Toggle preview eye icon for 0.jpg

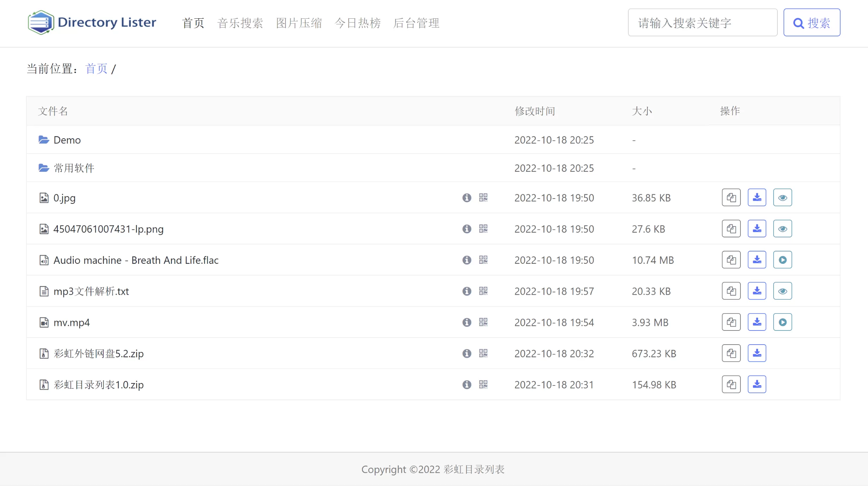(782, 198)
